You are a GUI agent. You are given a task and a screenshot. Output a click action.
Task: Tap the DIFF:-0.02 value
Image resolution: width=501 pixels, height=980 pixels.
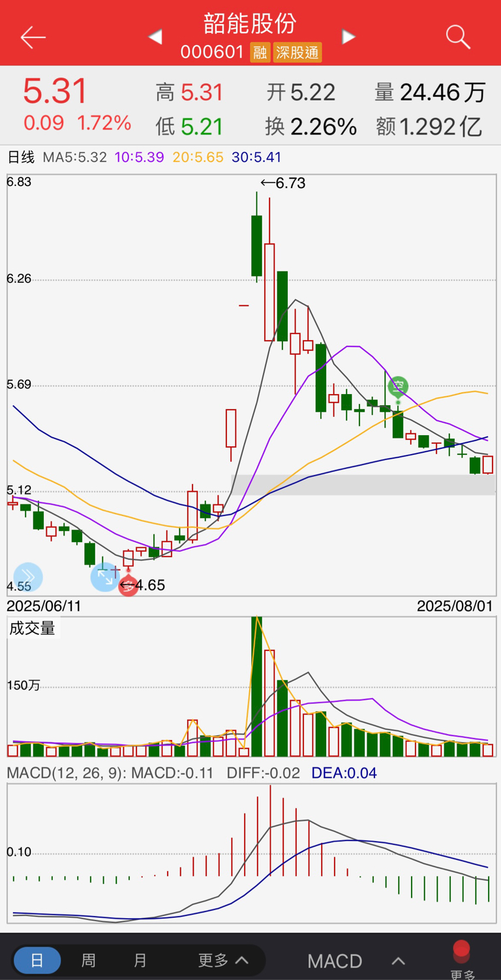(x=264, y=773)
